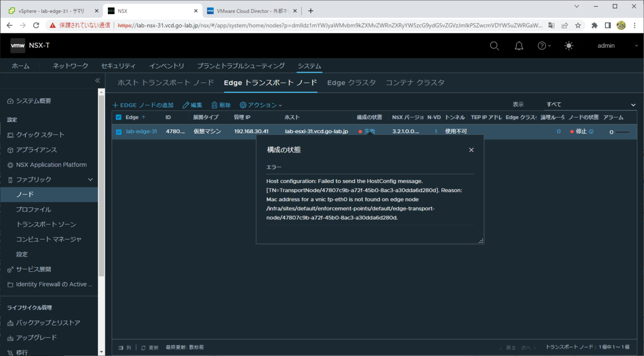Click the NSX Application Platform icon
Viewport: 644px width, 356px height.
click(10, 165)
